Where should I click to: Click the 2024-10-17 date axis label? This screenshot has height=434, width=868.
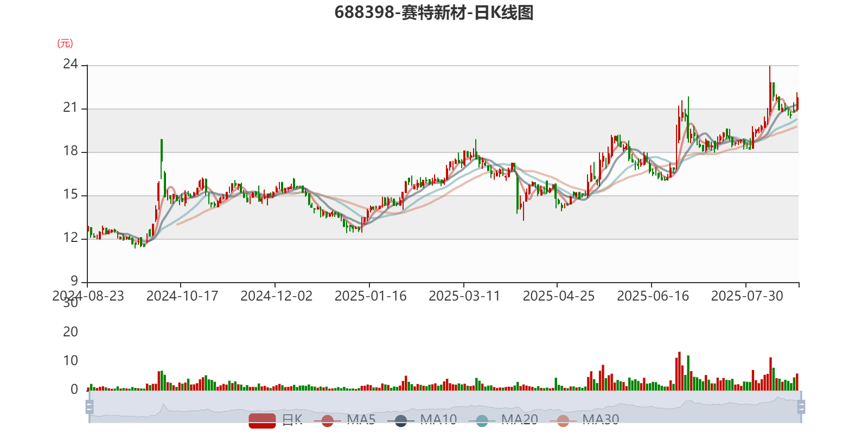click(182, 296)
